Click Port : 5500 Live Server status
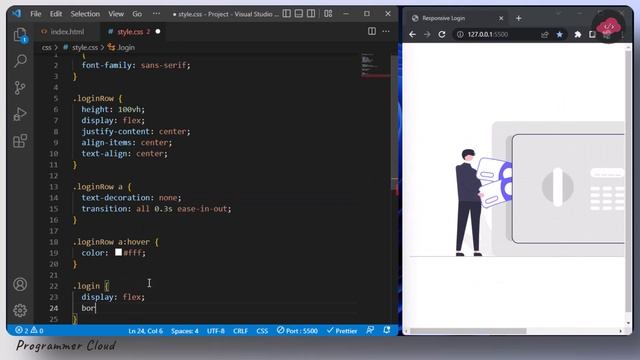The width and height of the screenshot is (640, 360). [297, 331]
